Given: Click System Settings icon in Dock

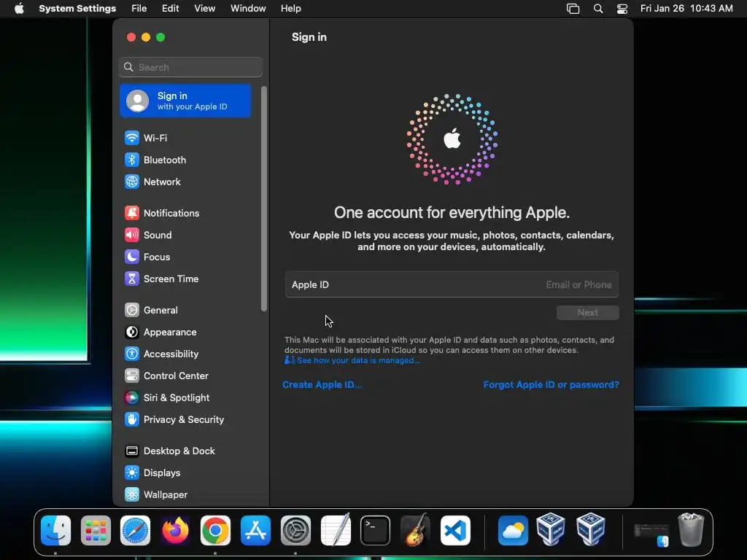Looking at the screenshot, I should tap(295, 531).
